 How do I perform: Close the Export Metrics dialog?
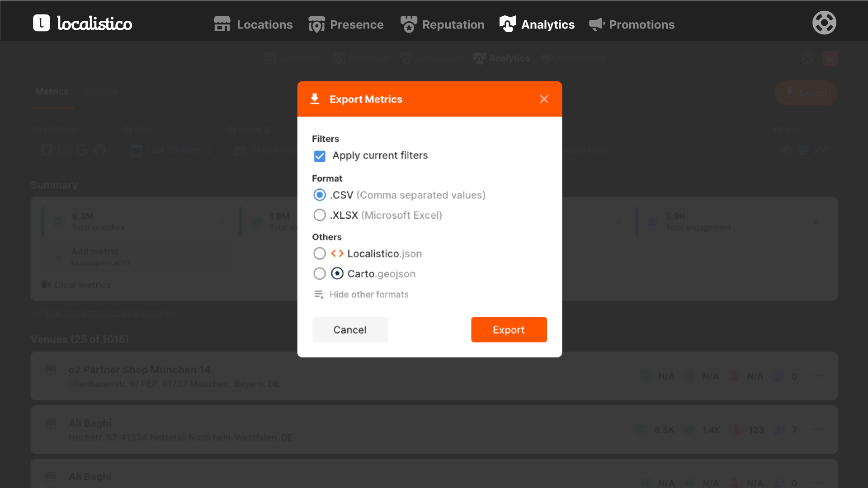(x=544, y=99)
